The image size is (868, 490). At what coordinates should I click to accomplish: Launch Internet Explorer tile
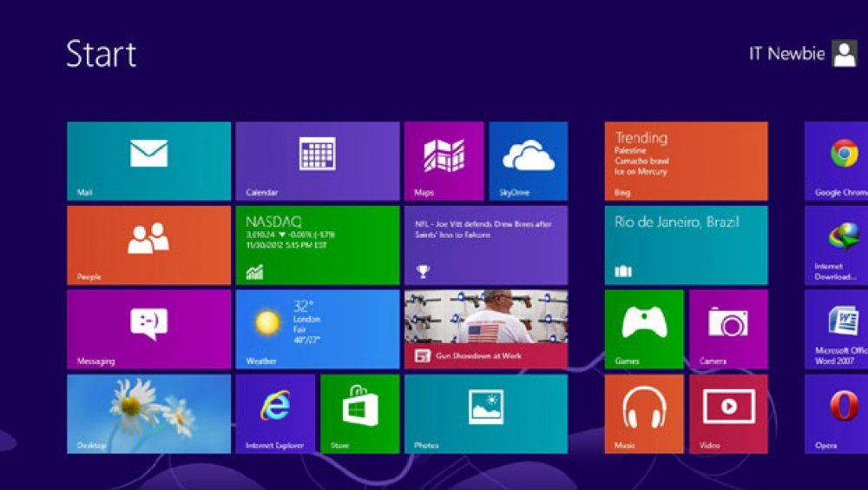tap(275, 414)
